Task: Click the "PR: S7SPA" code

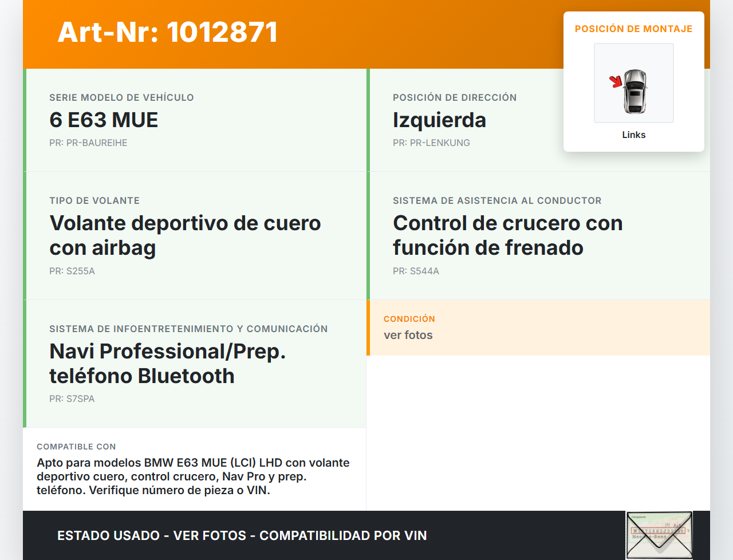Action: pos(72,399)
